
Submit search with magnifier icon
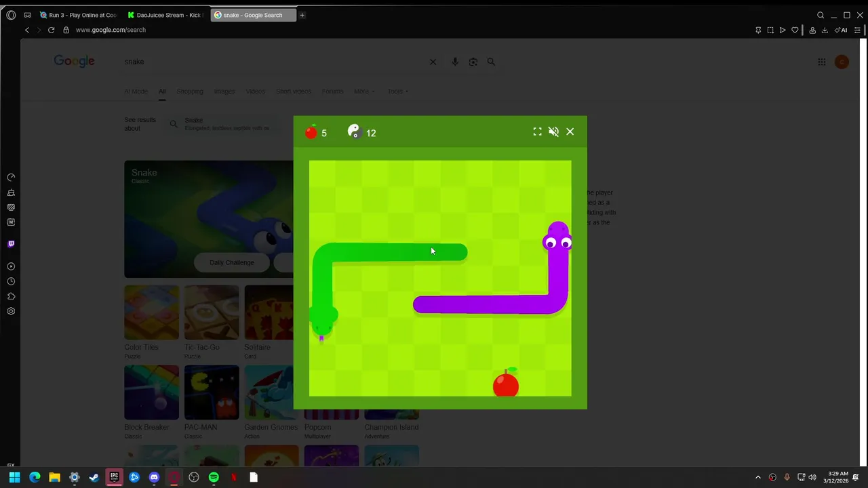tap(491, 62)
